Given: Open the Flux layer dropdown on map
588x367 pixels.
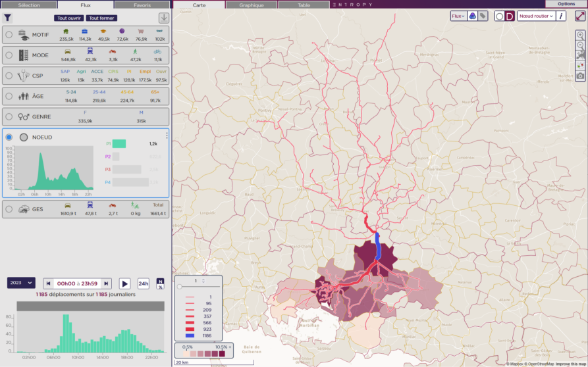Looking at the screenshot, I should pyautogui.click(x=458, y=16).
